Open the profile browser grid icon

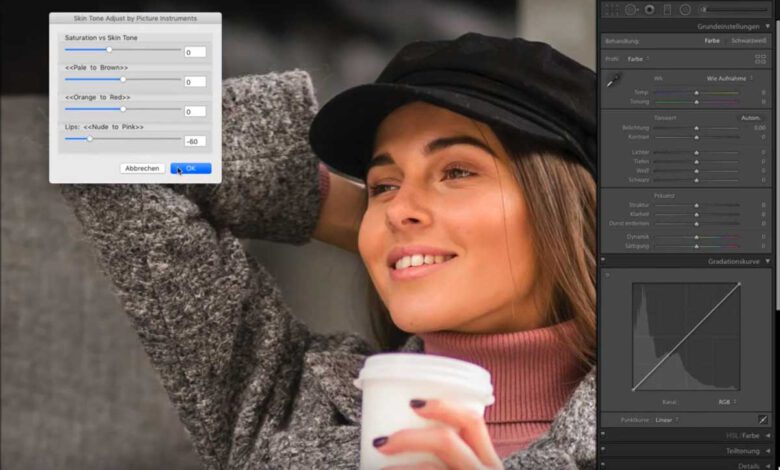click(761, 59)
